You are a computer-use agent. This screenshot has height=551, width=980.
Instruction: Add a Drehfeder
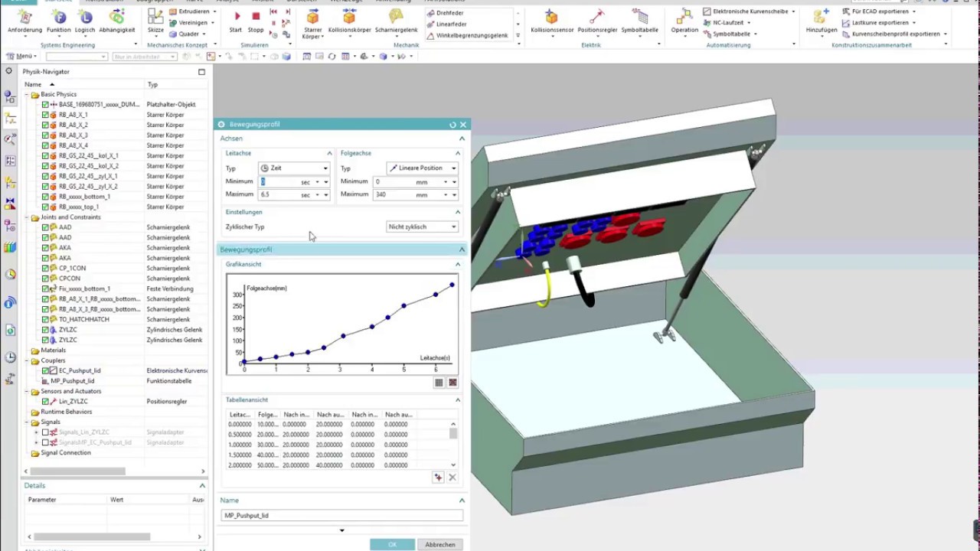click(445, 13)
